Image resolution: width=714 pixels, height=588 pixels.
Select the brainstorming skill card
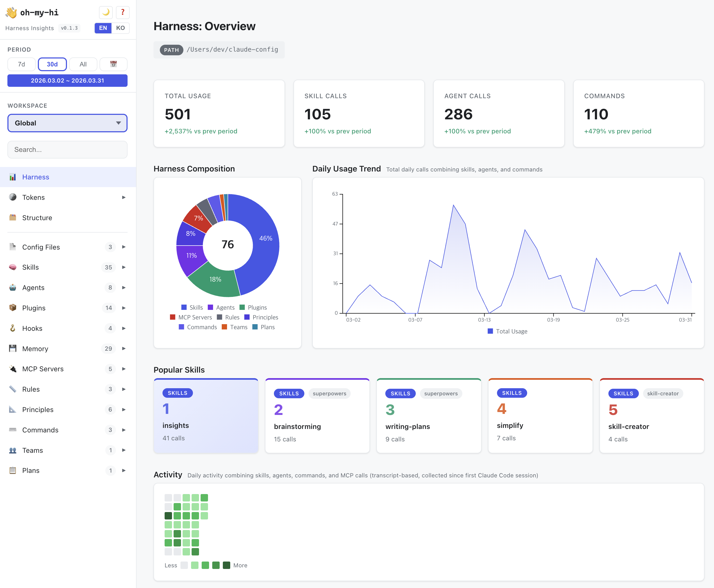coord(317,416)
